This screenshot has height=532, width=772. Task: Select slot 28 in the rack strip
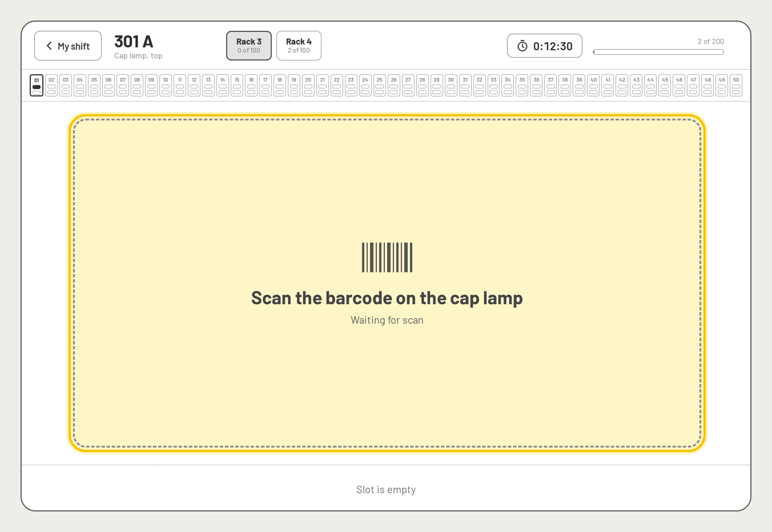(423, 86)
